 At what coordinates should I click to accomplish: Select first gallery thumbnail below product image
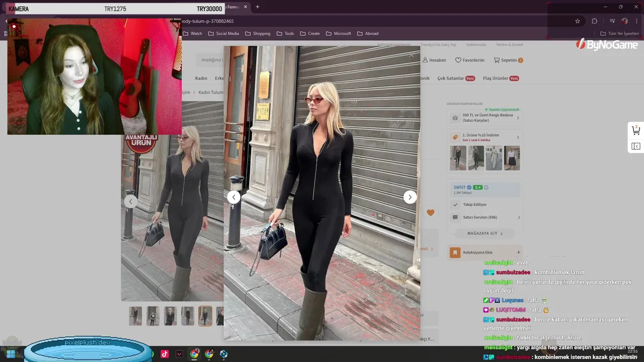tap(135, 316)
